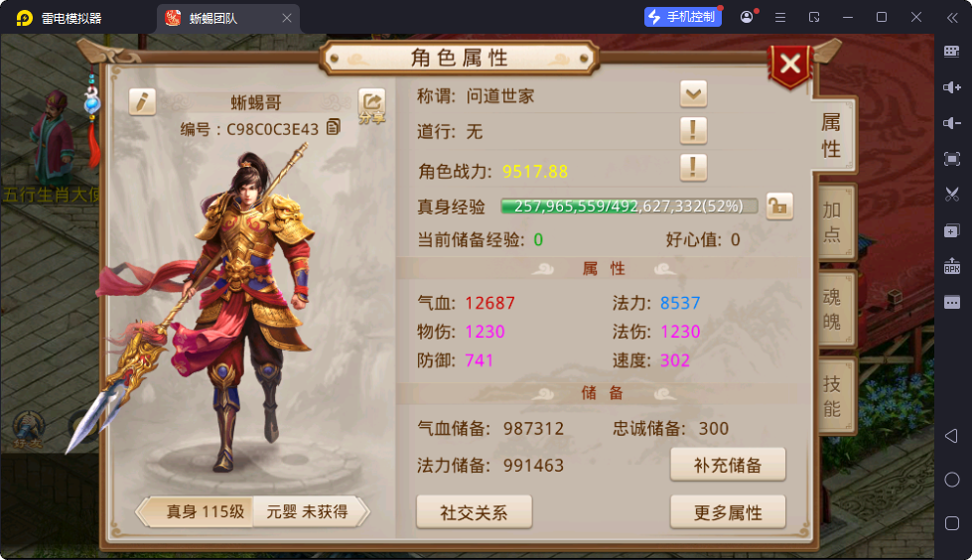The width and height of the screenshot is (972, 560).
Task: Click the info icon beside 道行
Action: click(693, 130)
